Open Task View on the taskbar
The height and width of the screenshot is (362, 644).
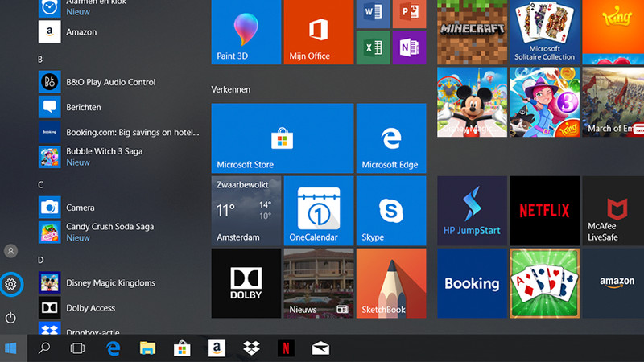pyautogui.click(x=77, y=348)
